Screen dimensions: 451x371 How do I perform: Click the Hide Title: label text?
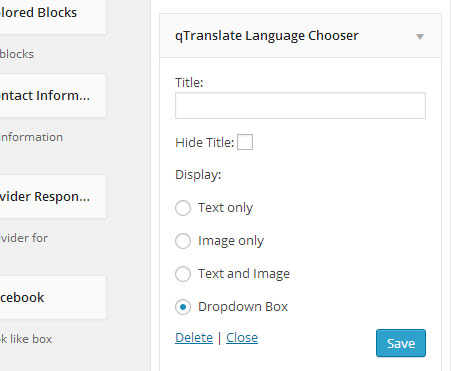tap(205, 143)
